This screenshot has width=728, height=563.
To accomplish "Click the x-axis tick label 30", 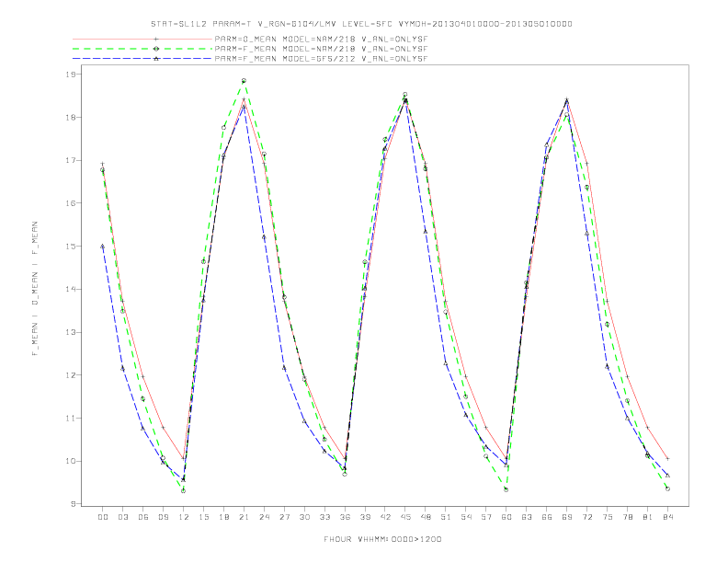I will pos(304,517).
